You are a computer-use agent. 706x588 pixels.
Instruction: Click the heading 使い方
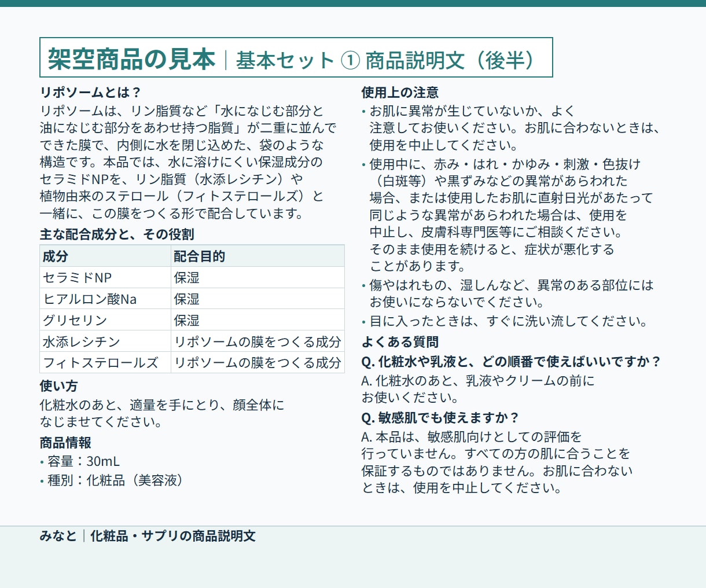coord(58,386)
